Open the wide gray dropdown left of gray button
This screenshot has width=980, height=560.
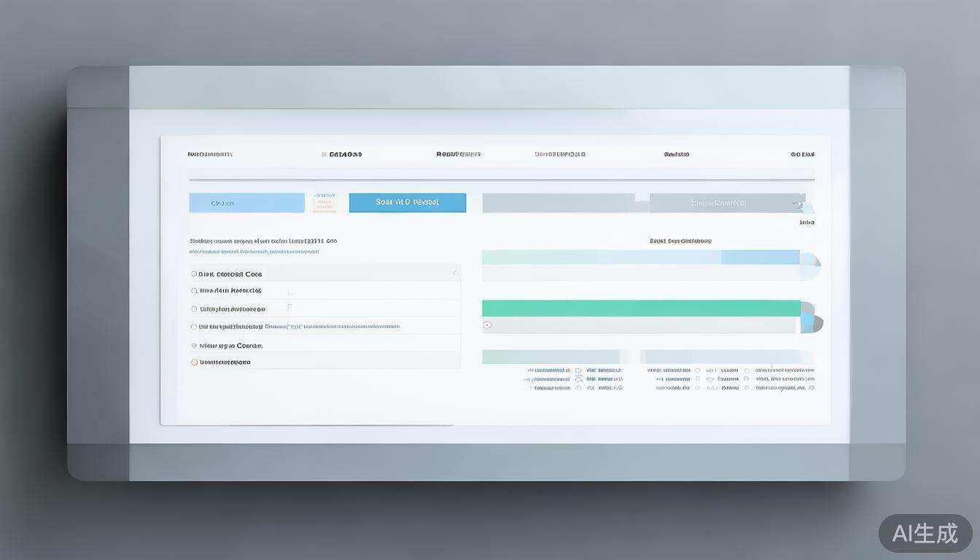point(558,203)
